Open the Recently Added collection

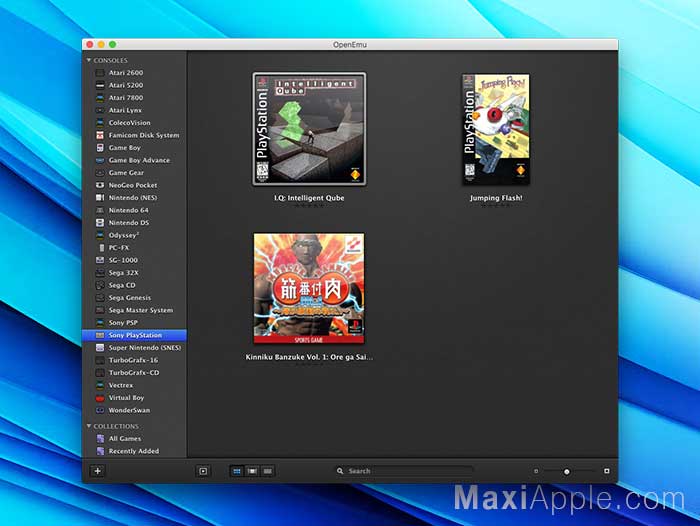[134, 451]
